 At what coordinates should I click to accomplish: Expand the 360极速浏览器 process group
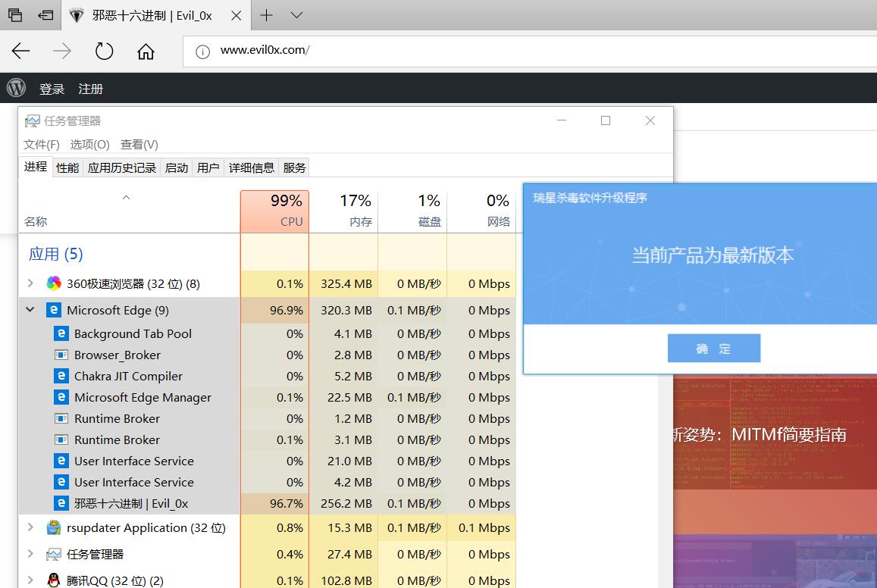click(30, 283)
